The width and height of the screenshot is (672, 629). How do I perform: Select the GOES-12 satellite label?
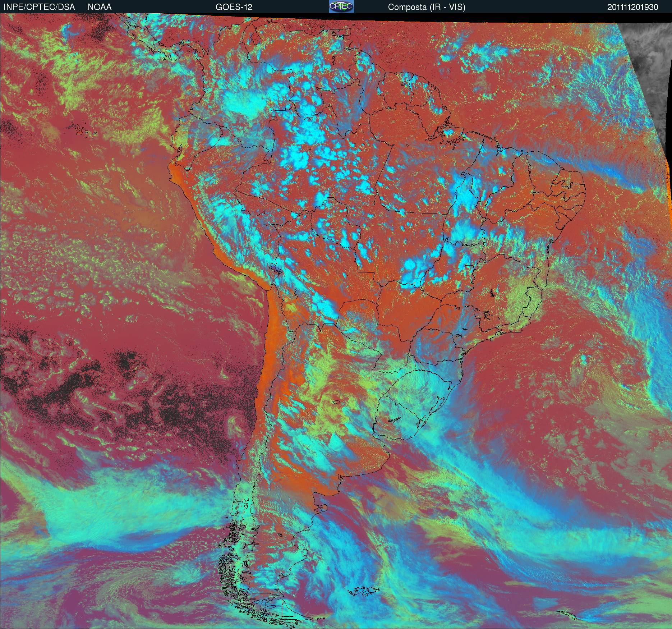[x=234, y=7]
